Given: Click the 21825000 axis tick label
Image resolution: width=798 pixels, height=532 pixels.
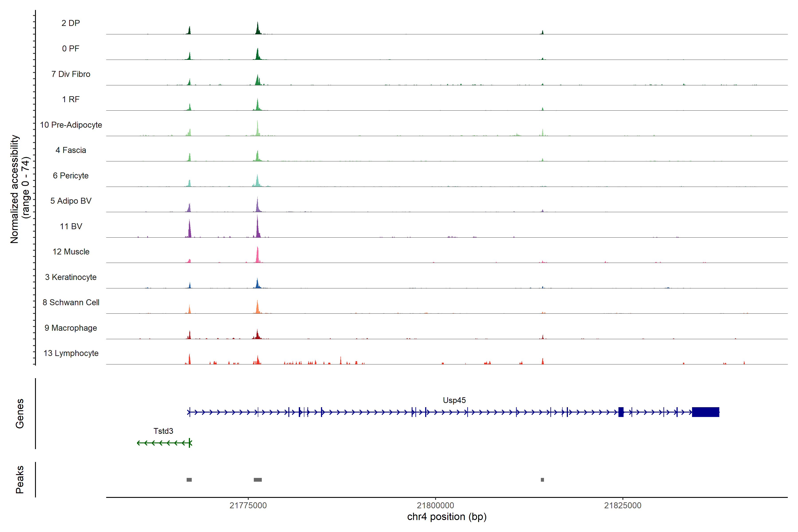Looking at the screenshot, I should 623,505.
